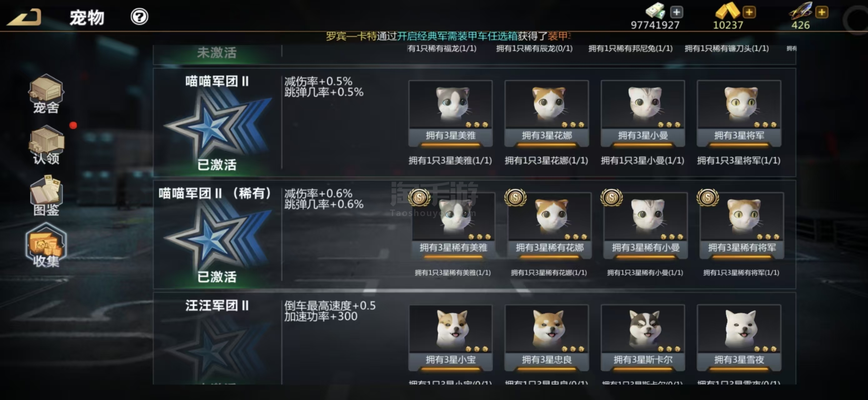This screenshot has height=400, width=868.
Task: Click the S medal on 稀有美雅
Action: click(419, 197)
